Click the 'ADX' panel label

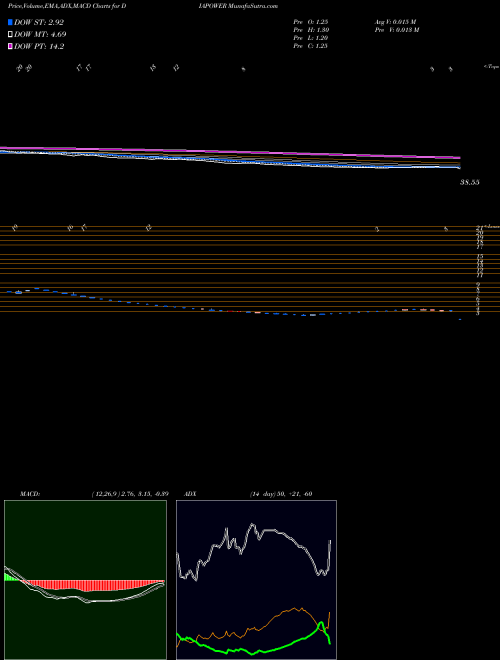point(190,494)
